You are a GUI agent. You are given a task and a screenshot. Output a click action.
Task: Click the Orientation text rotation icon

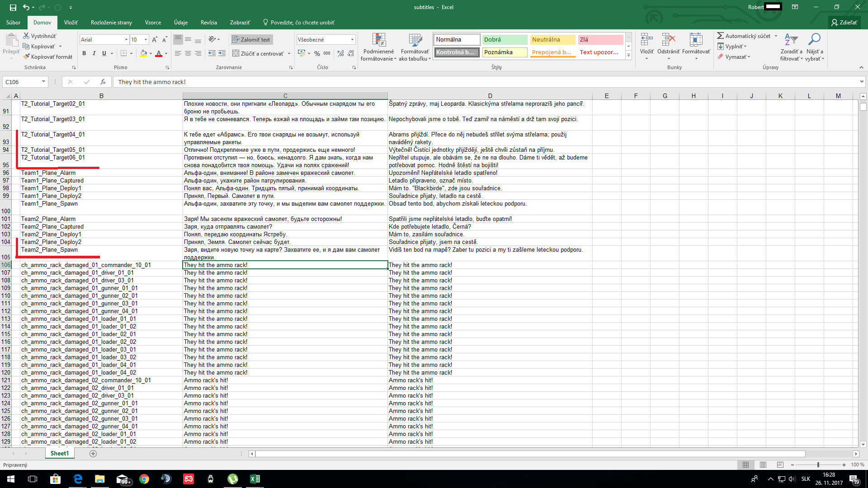click(x=212, y=40)
